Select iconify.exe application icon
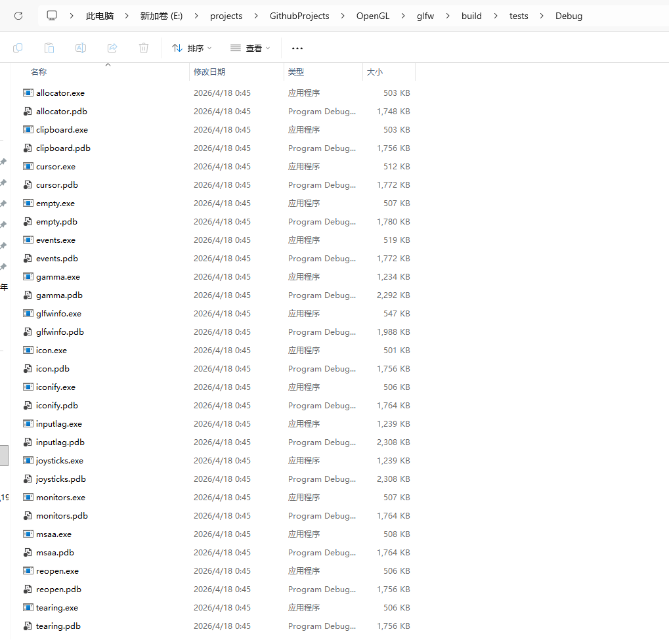This screenshot has height=644, width=669. [28, 387]
